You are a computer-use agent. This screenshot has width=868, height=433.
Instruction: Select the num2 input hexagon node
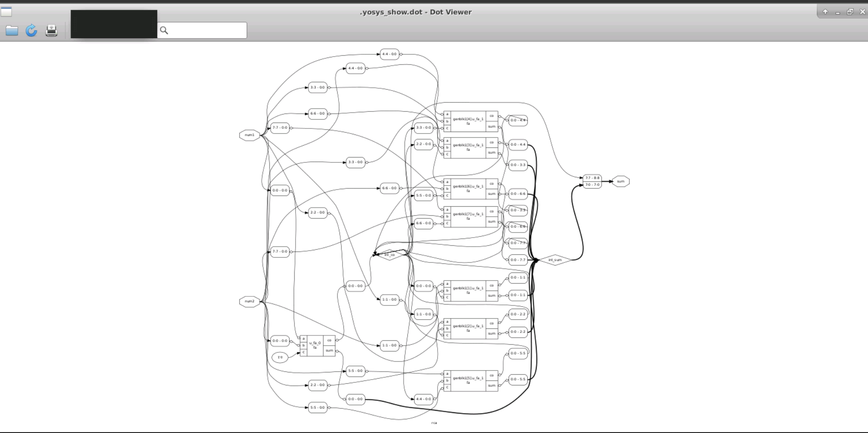click(x=249, y=301)
